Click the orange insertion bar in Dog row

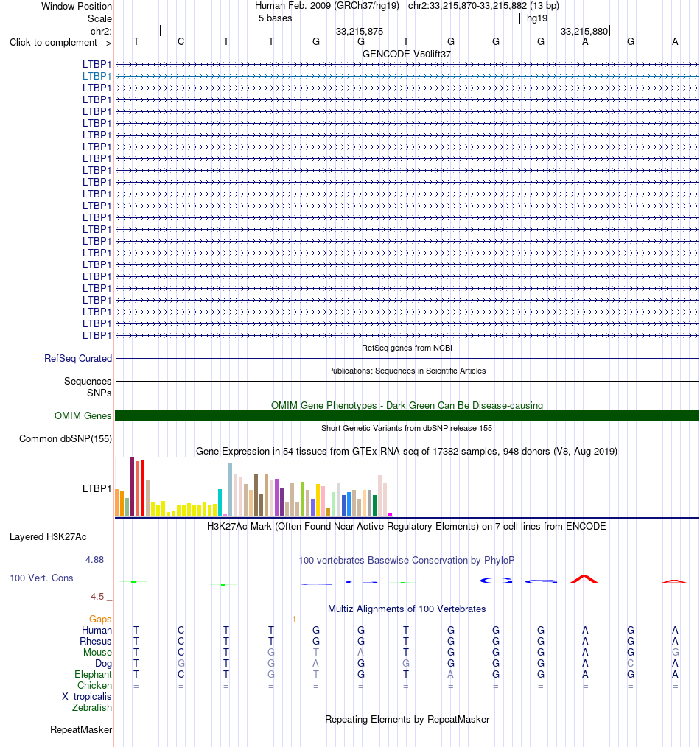tap(295, 663)
